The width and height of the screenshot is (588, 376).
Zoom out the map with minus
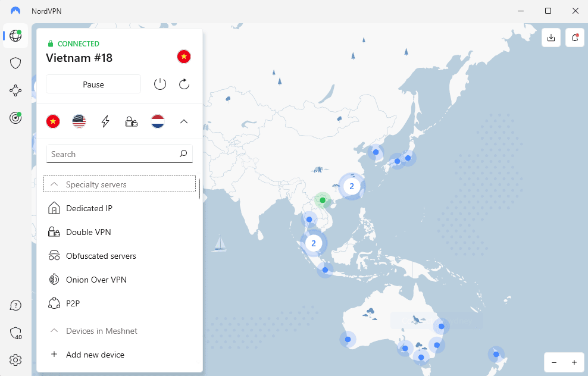554,362
